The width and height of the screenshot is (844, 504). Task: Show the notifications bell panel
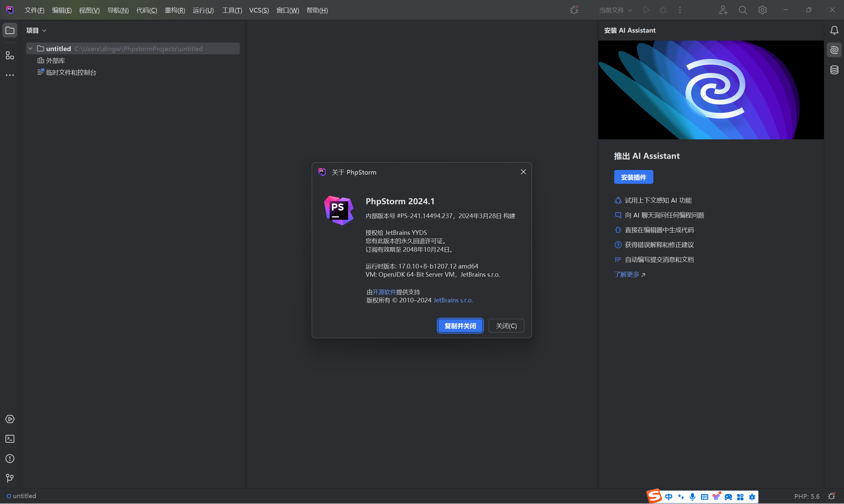coord(834,31)
